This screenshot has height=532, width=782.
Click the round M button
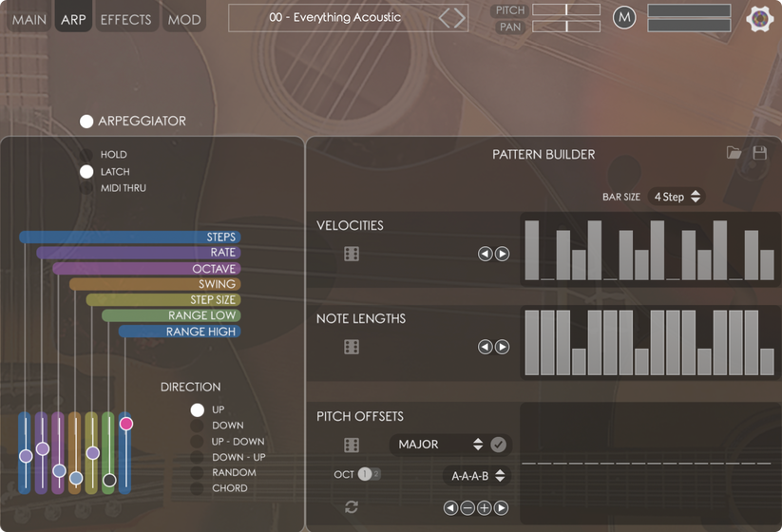[624, 17]
